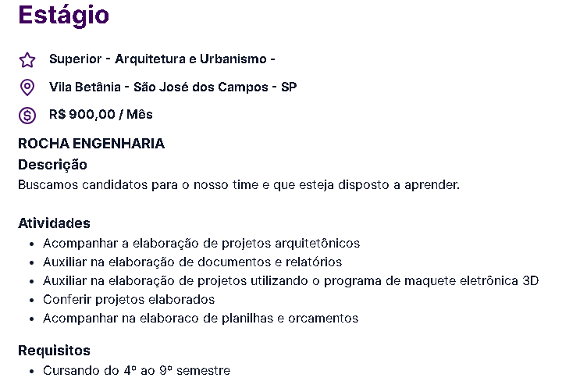The width and height of the screenshot is (587, 392).
Task: Click the Acompanhar projetos arquitetônicos bullet
Action: [201, 244]
